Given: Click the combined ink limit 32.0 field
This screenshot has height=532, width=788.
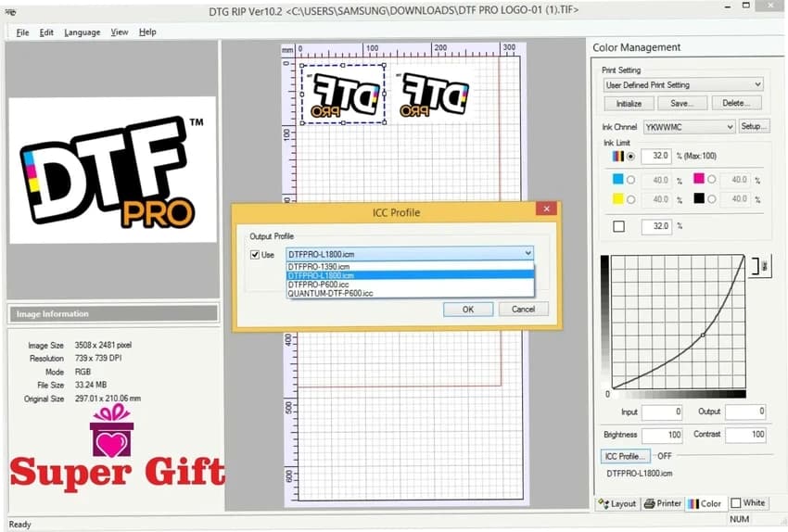Looking at the screenshot, I should (x=656, y=156).
